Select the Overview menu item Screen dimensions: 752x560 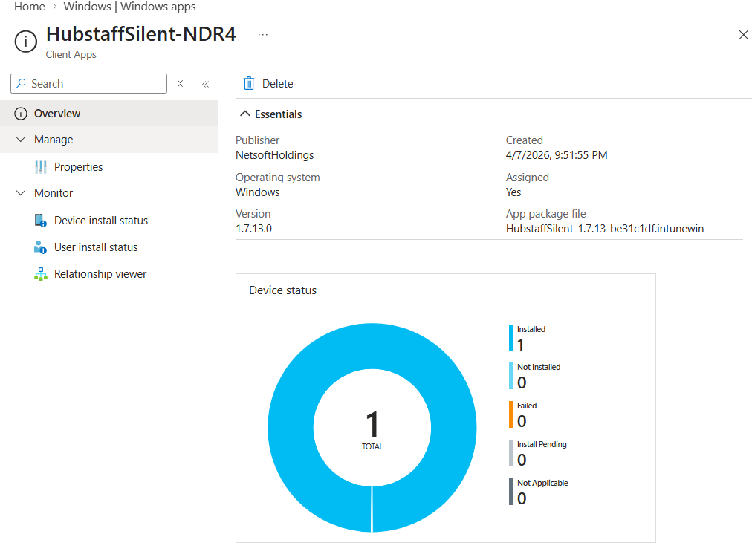tap(57, 114)
